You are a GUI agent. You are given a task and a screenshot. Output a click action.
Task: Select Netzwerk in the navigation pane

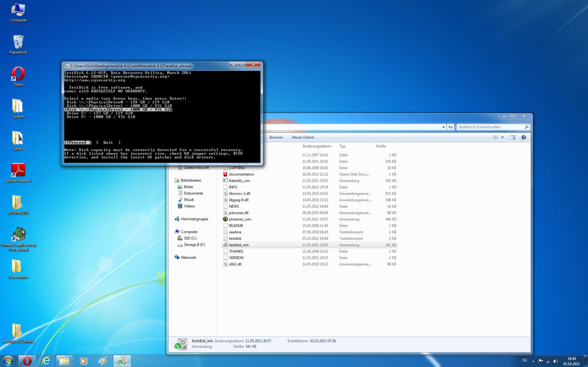(x=185, y=258)
